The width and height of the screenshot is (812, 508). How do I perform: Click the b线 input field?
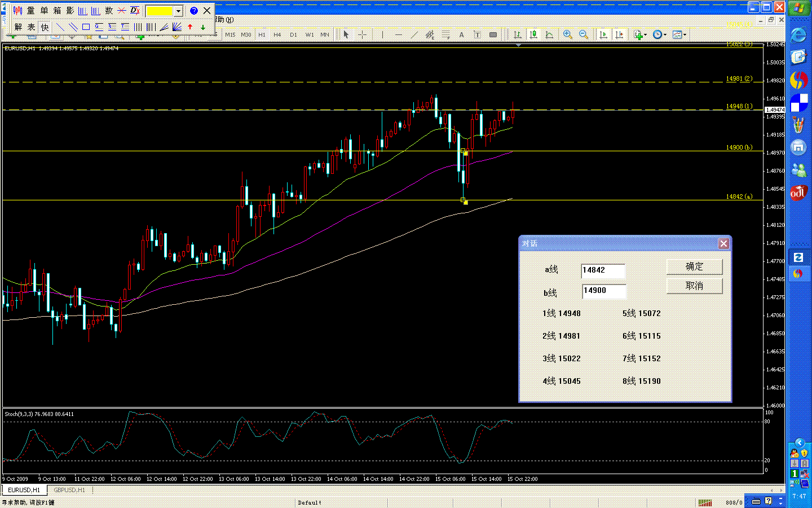[x=603, y=291]
